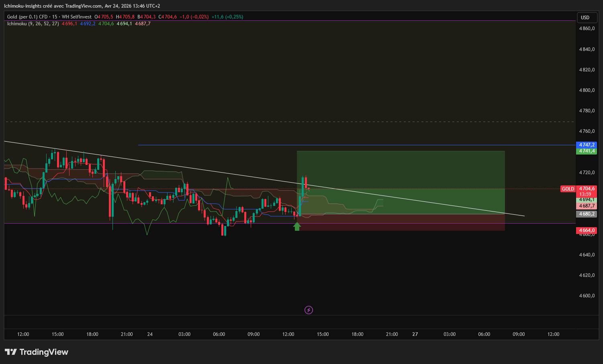
Task: Select the red 4 664,0 stop label
Action: [587, 230]
